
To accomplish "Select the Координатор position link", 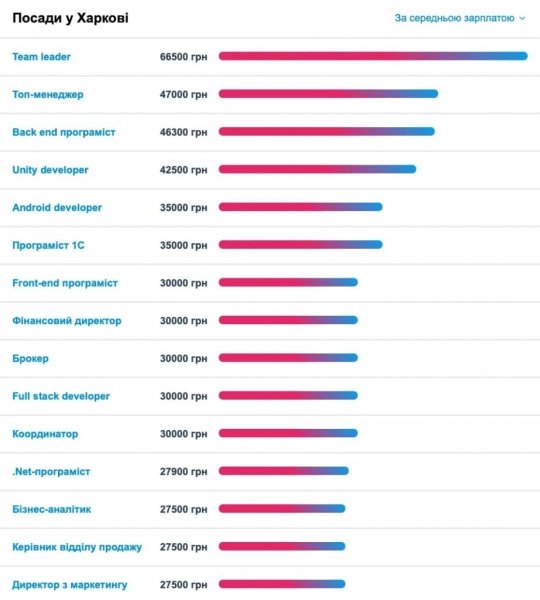I will tap(45, 434).
